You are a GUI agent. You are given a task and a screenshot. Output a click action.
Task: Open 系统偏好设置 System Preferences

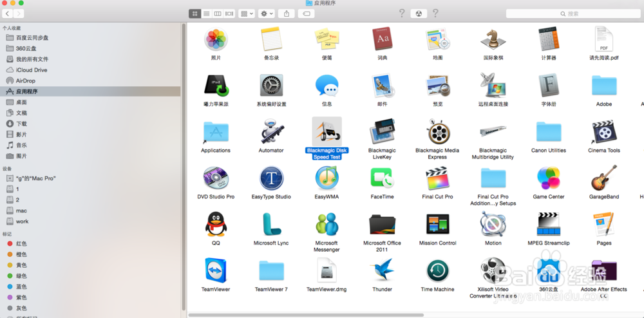tap(271, 86)
